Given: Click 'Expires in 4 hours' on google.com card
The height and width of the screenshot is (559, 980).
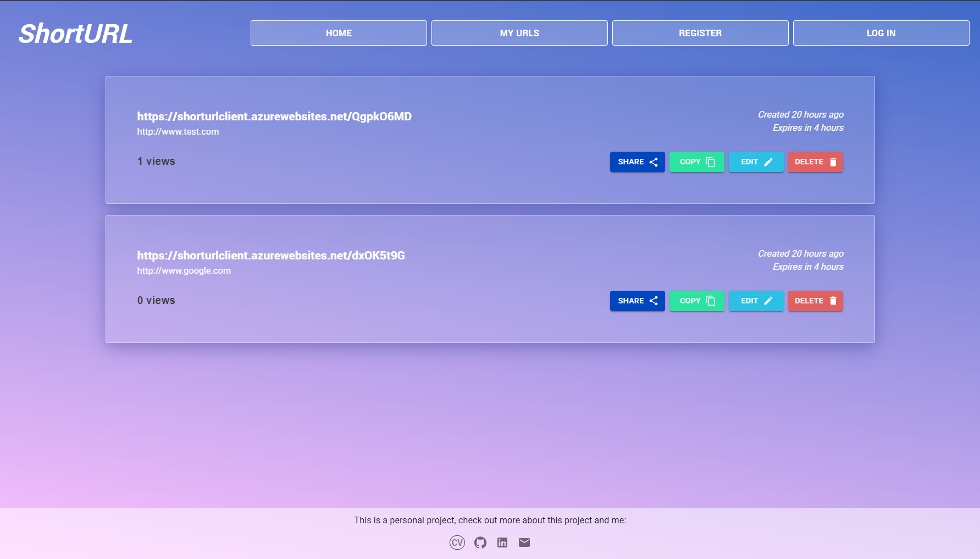Looking at the screenshot, I should 808,267.
